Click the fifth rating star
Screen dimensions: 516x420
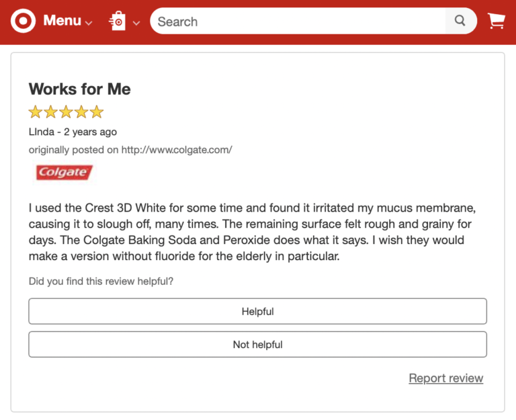click(x=97, y=112)
